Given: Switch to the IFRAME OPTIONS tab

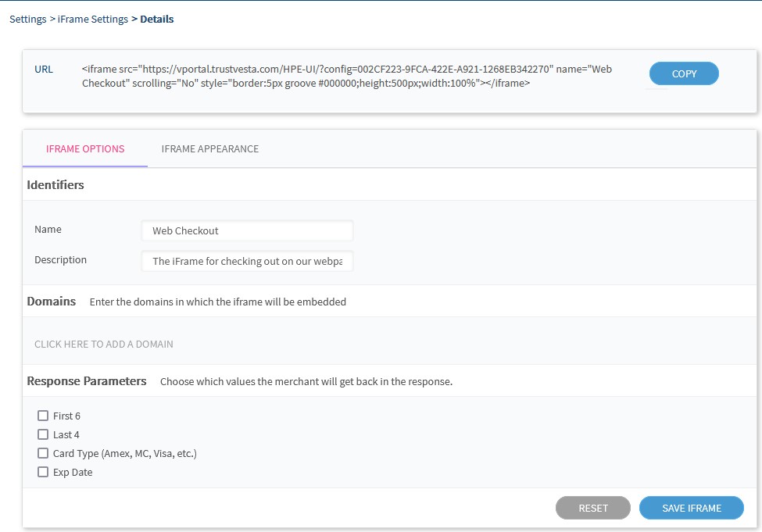Looking at the screenshot, I should pyautogui.click(x=85, y=149).
